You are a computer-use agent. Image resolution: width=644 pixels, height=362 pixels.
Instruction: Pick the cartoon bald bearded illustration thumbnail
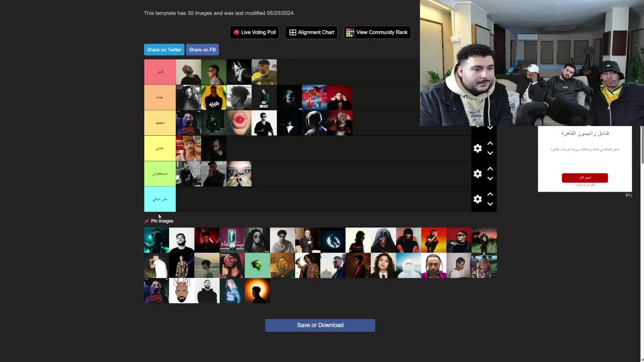point(182,291)
